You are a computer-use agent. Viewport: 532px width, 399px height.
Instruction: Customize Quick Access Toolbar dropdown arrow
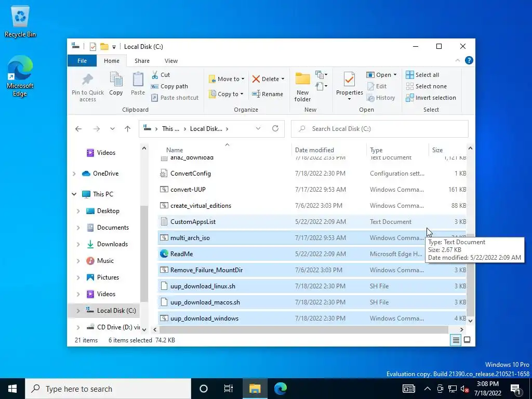tap(114, 47)
